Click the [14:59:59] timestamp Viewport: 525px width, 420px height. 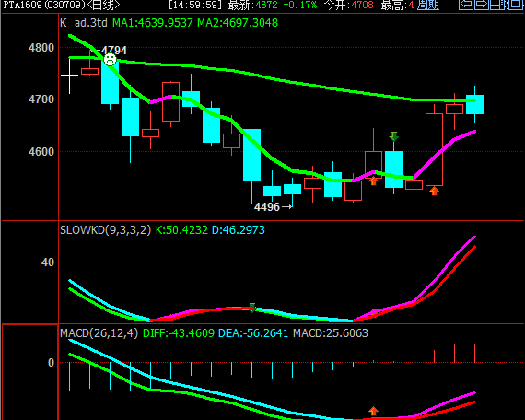tap(195, 5)
